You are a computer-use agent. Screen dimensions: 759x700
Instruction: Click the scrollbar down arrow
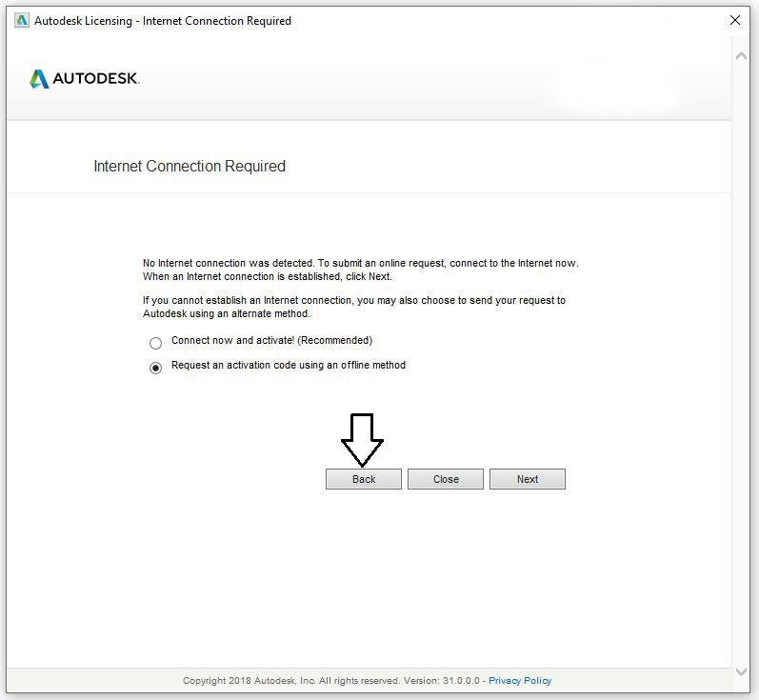tap(741, 671)
